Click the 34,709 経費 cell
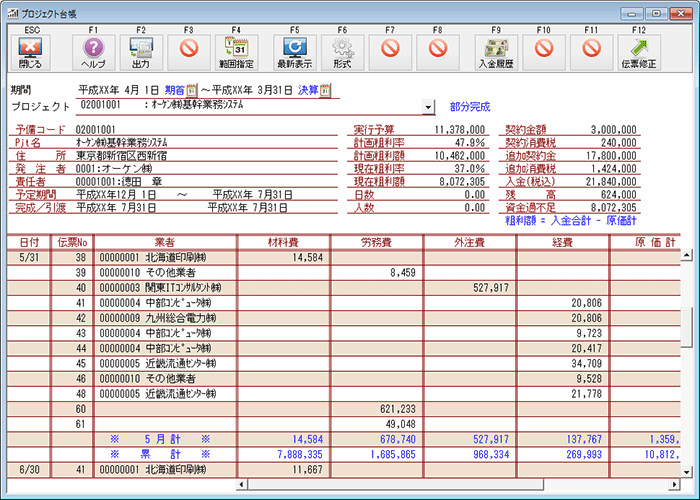The width and height of the screenshot is (700, 500). click(x=563, y=364)
